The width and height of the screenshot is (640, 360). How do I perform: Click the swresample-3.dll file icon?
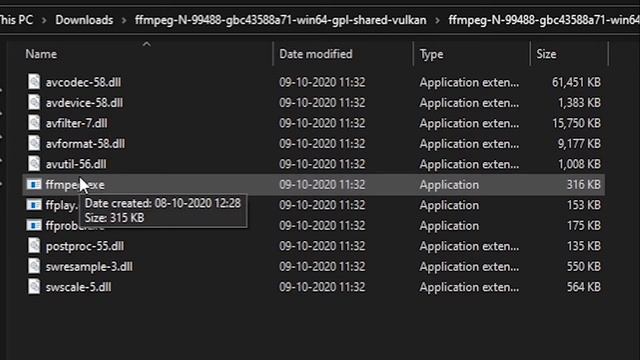(34, 266)
